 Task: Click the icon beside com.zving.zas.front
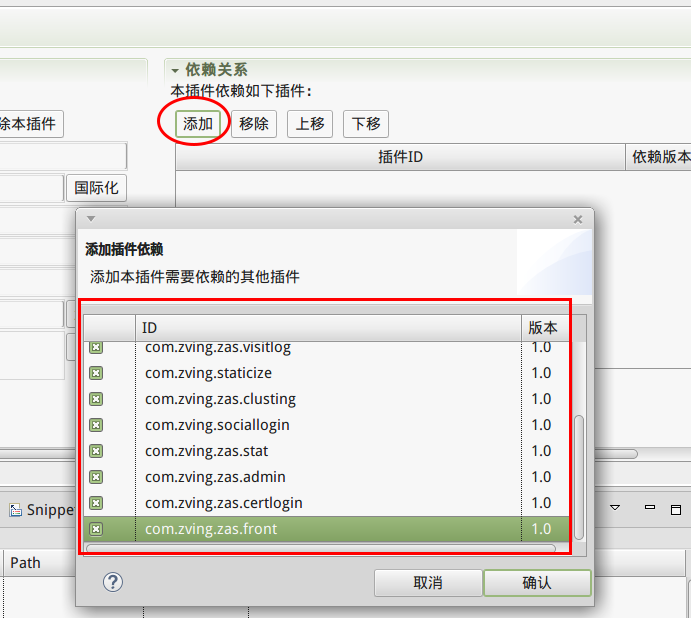(x=96, y=529)
